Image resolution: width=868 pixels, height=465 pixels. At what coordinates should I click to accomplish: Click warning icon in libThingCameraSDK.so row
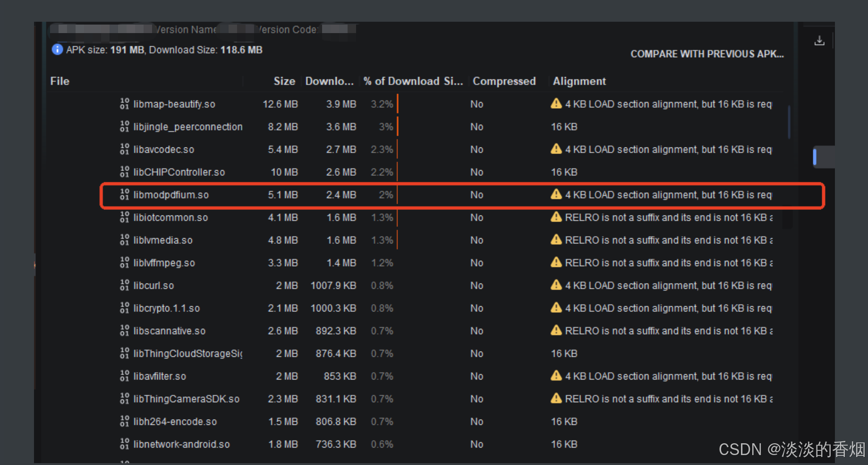(x=556, y=398)
